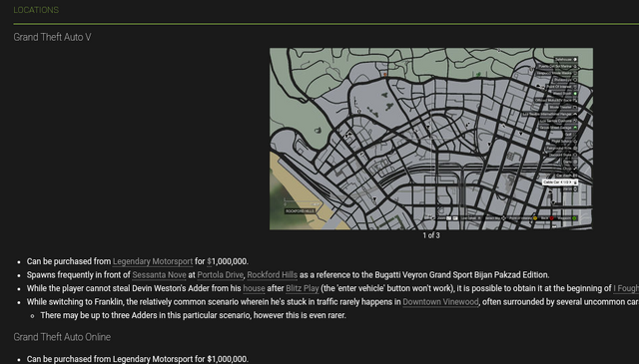639x364 pixels.
Task: Open the Rockford Hills map image
Action: 431,139
